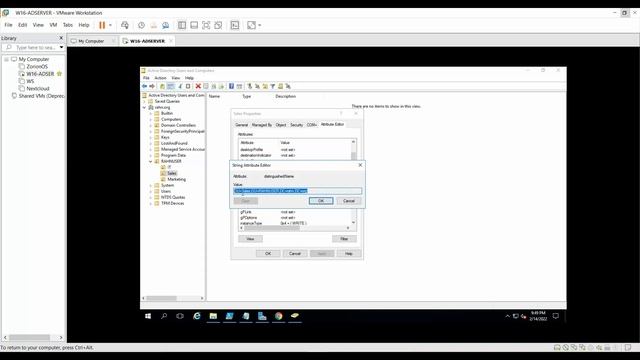Open the stretch guest dropdown arrow

(x=260, y=25)
